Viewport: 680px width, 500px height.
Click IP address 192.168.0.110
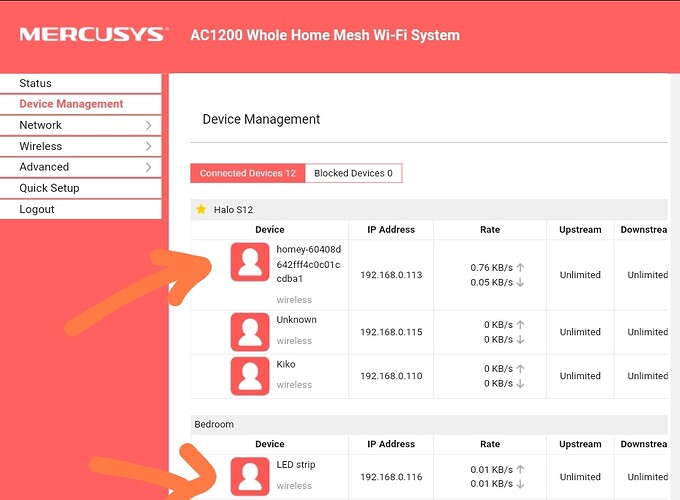pos(391,376)
